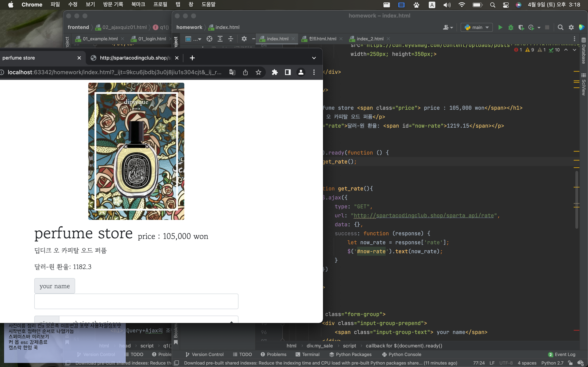Click the Expand All icon in project toolbar
Screen dimensions: 588x367
tap(220, 39)
